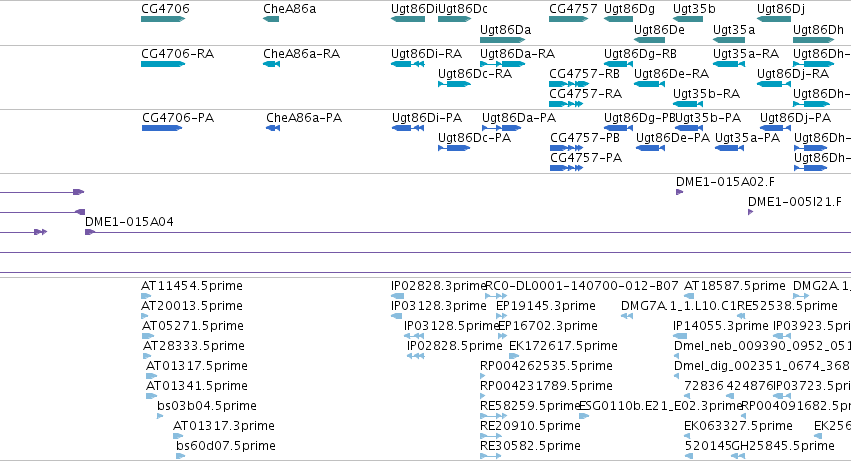Select the EP16702.3prime EST label

548,326
